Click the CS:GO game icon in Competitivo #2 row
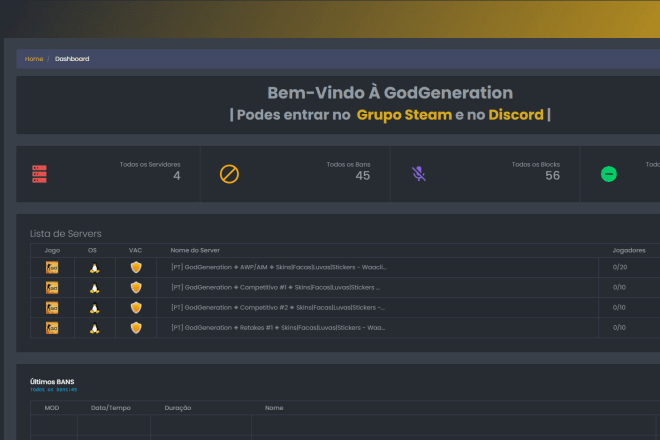 tap(52, 308)
